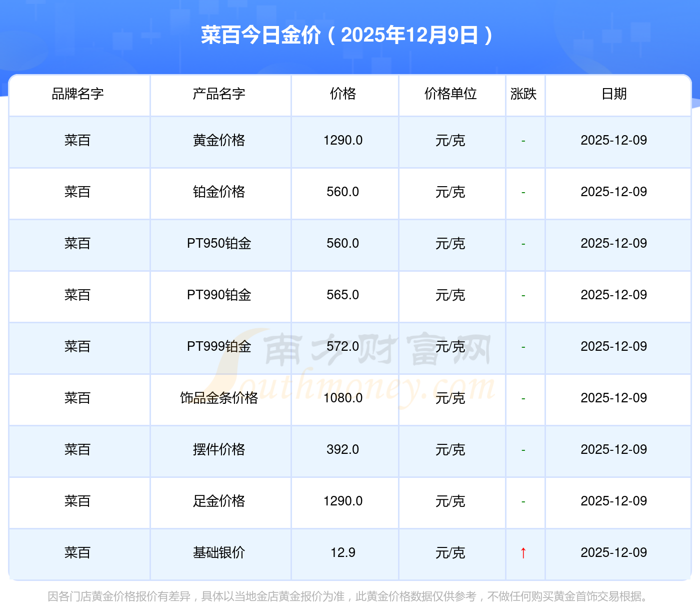
Task: Click the date 2025-12-09 in the 铂金价格 row
Action: click(614, 192)
